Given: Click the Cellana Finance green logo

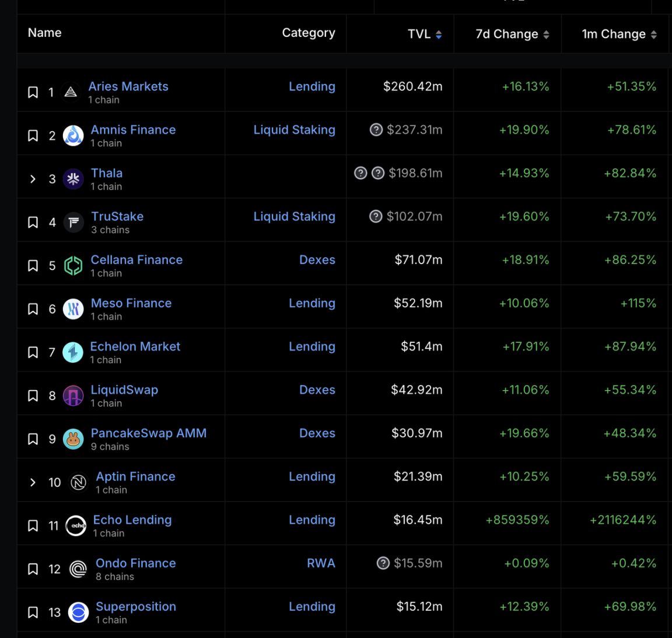Looking at the screenshot, I should tap(73, 266).
